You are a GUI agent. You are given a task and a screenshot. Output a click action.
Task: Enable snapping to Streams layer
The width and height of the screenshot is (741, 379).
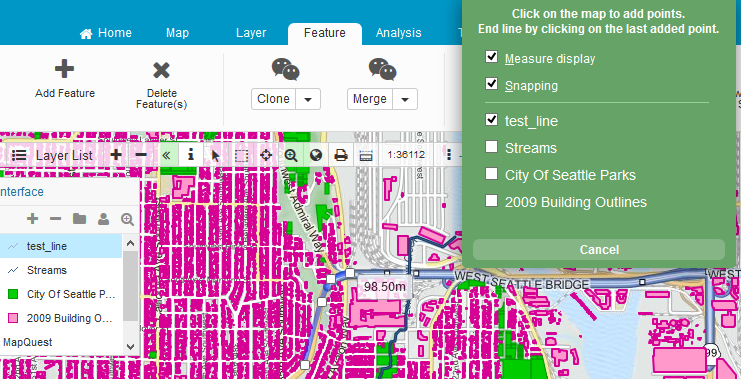coord(491,147)
